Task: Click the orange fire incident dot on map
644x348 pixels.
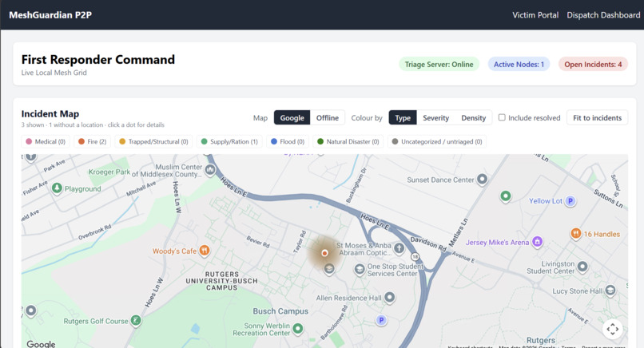Action: tap(324, 253)
